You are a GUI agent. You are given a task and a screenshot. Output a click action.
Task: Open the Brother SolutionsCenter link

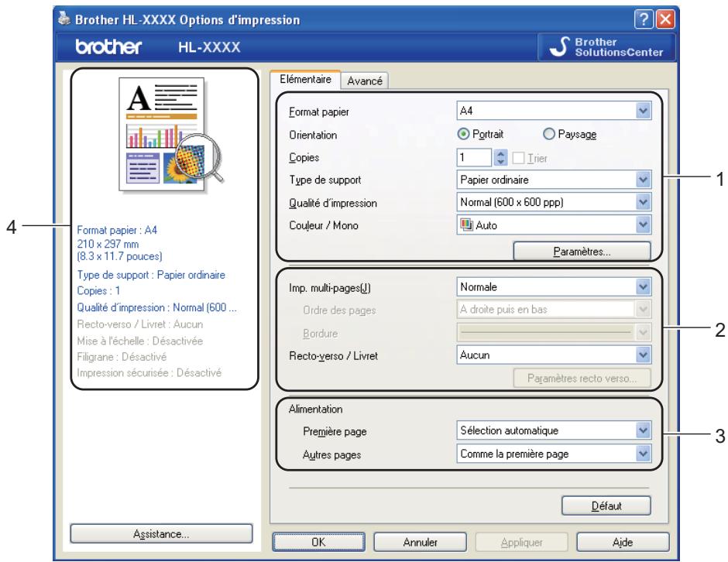pyautogui.click(x=607, y=47)
